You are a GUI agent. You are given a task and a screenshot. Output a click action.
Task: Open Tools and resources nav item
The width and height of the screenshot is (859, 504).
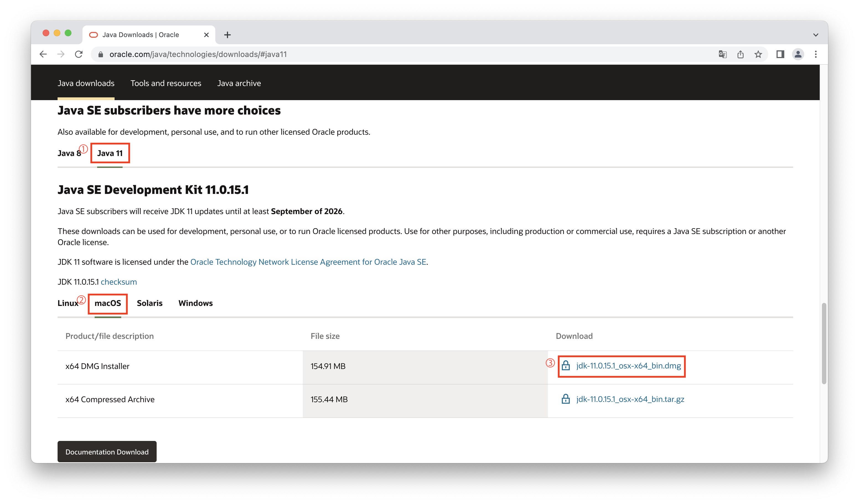coord(166,83)
